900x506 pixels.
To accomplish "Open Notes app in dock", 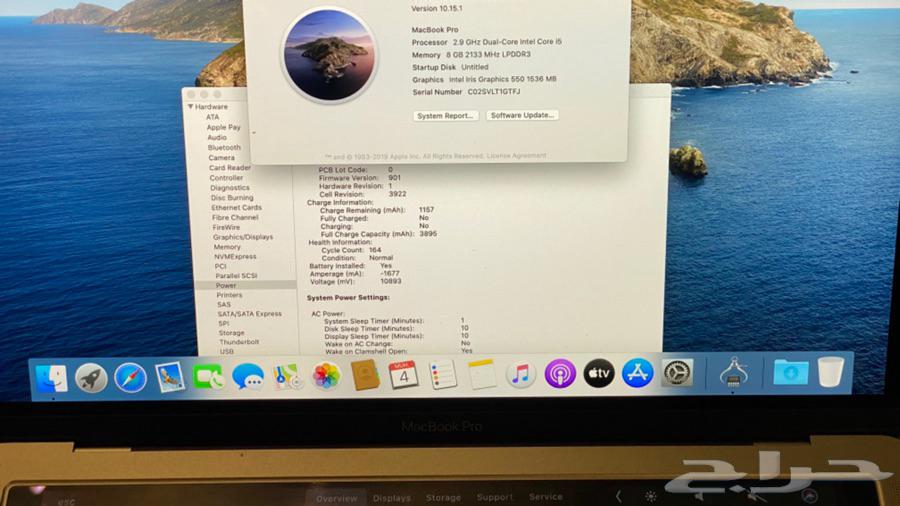I will (x=482, y=375).
